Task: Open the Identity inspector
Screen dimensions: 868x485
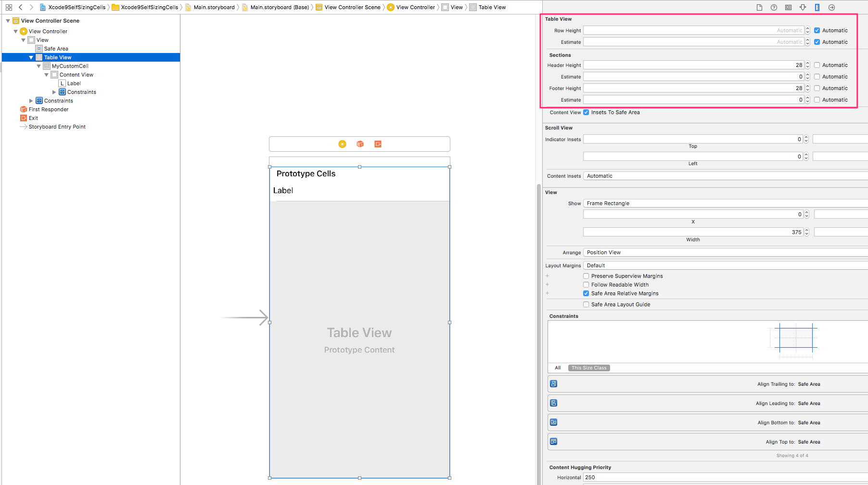Action: (x=788, y=7)
